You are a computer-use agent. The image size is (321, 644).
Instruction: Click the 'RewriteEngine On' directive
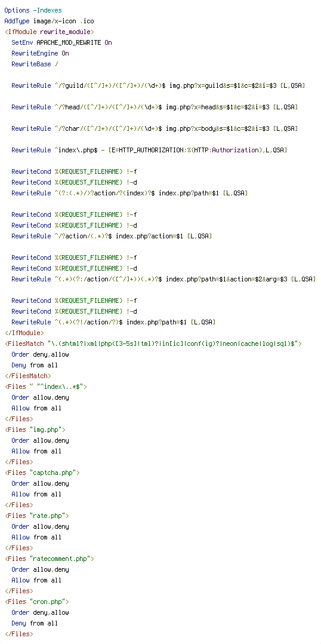pos(40,53)
